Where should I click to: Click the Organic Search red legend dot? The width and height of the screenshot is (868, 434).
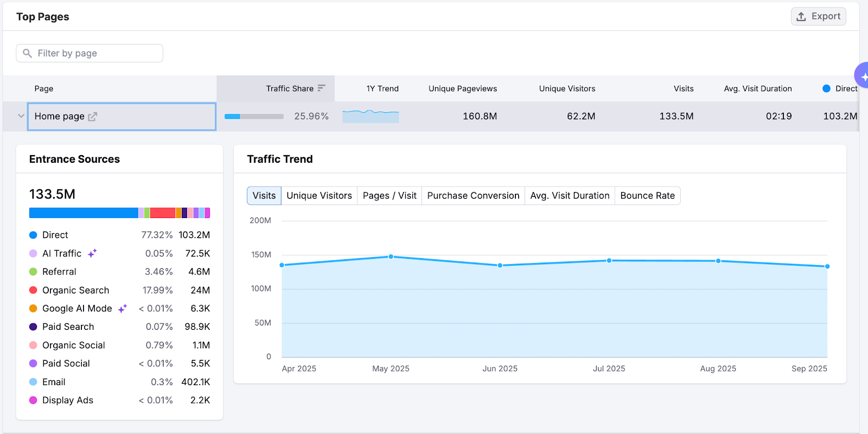33,290
